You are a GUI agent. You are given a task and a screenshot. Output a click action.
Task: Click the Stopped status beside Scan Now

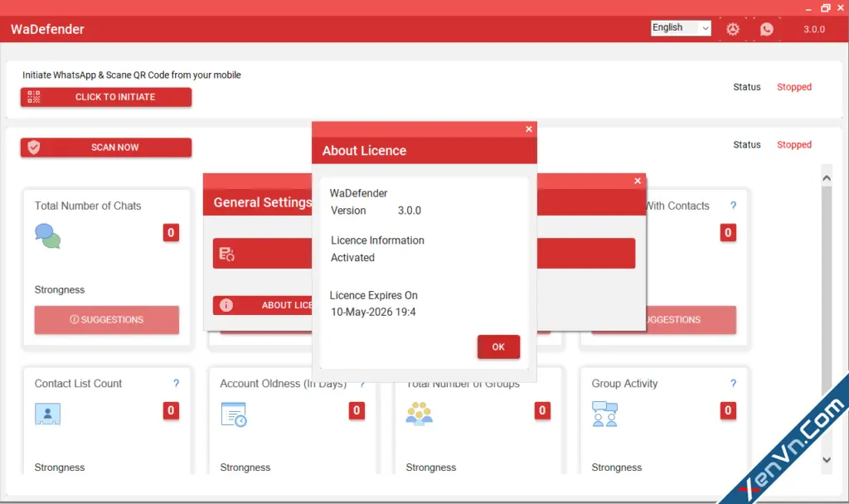point(794,144)
